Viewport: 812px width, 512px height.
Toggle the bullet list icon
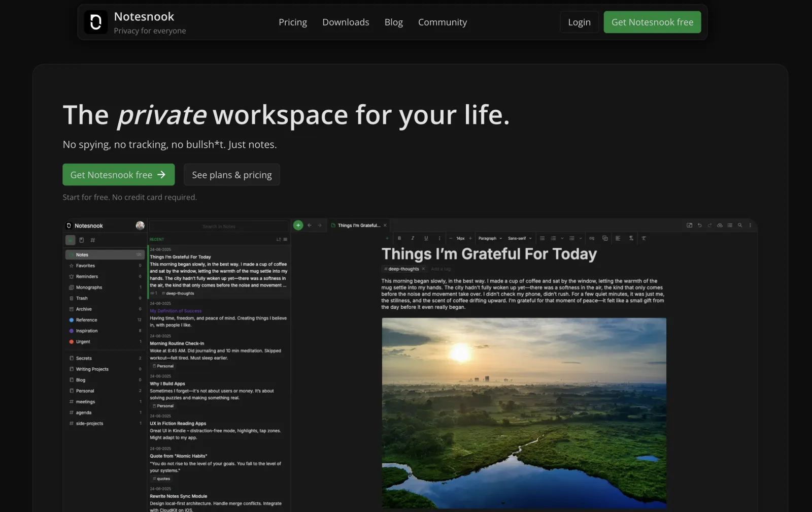(572, 238)
